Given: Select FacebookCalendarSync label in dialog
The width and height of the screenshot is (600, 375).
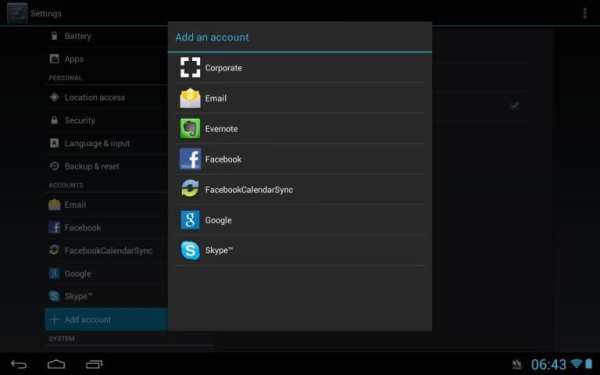Looking at the screenshot, I should pyautogui.click(x=249, y=190).
